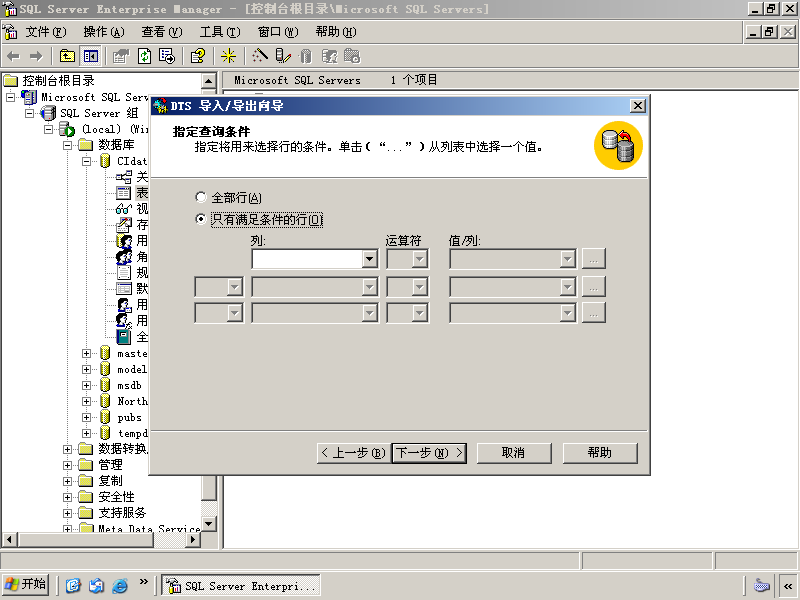
Task: Open the 操作(A) menu
Action: [104, 32]
